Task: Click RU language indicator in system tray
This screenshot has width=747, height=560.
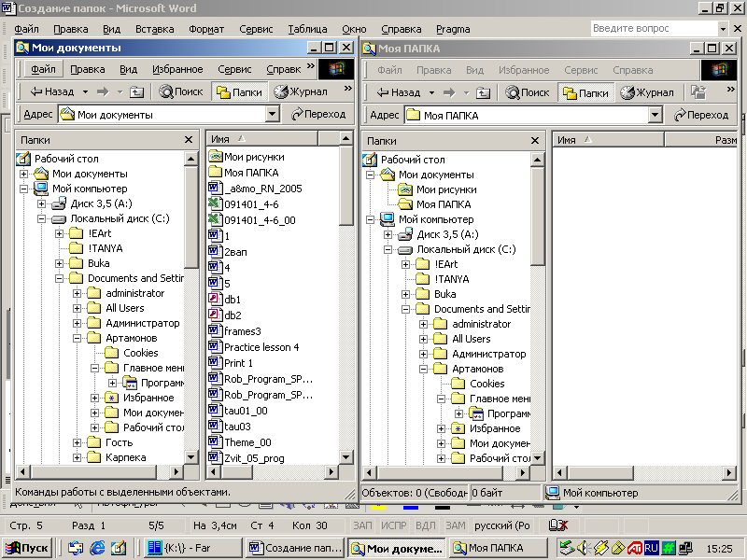Action: 651,548
